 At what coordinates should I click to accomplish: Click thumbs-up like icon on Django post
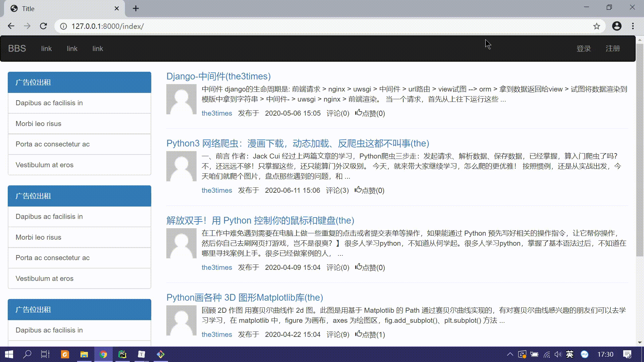tap(359, 113)
